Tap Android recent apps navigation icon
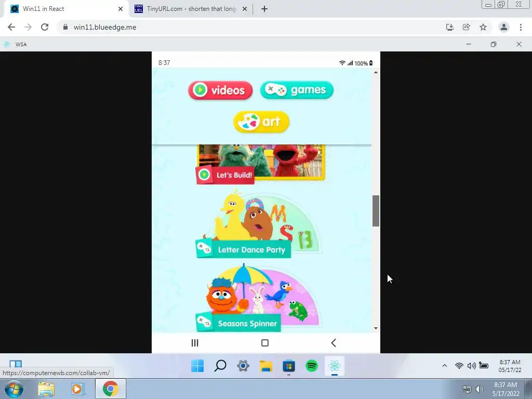This screenshot has height=399, width=532. point(195,343)
